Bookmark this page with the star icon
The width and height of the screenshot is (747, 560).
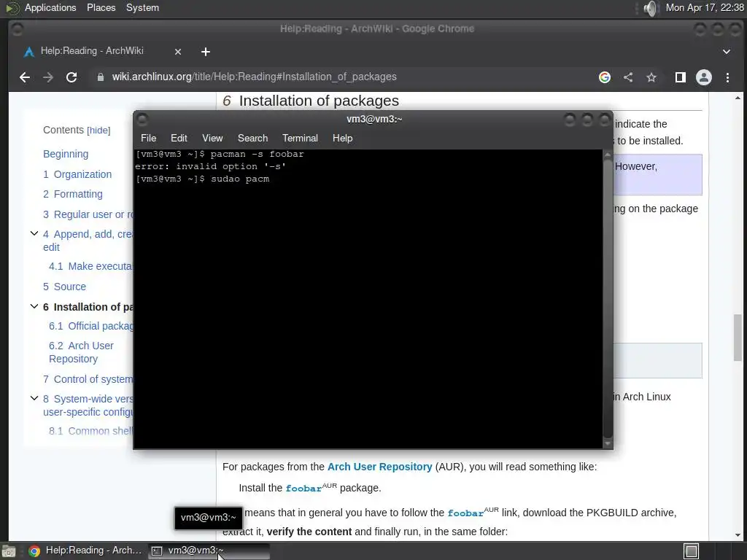click(651, 77)
